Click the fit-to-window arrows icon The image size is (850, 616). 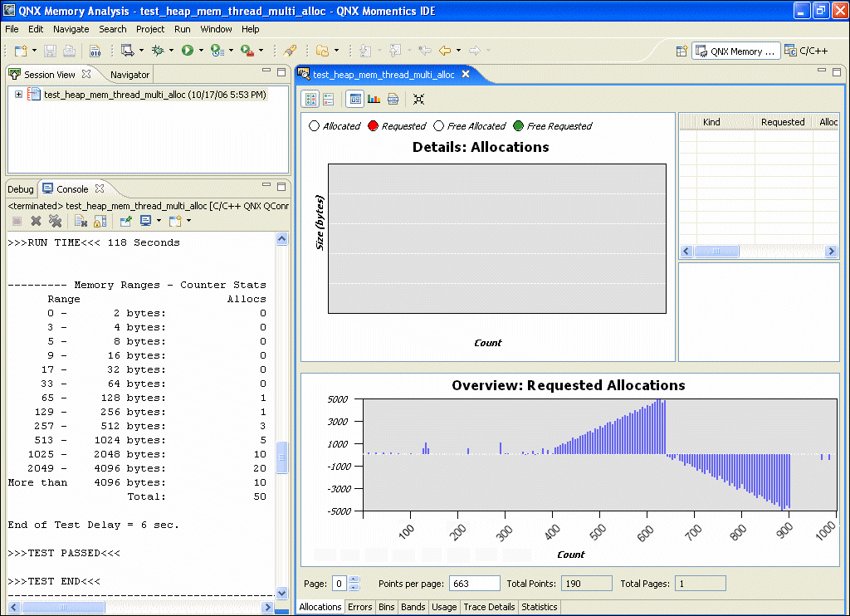click(x=419, y=99)
